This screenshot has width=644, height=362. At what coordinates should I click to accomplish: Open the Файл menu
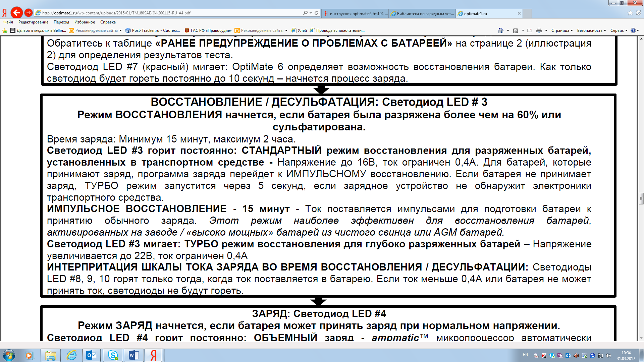[x=8, y=22]
